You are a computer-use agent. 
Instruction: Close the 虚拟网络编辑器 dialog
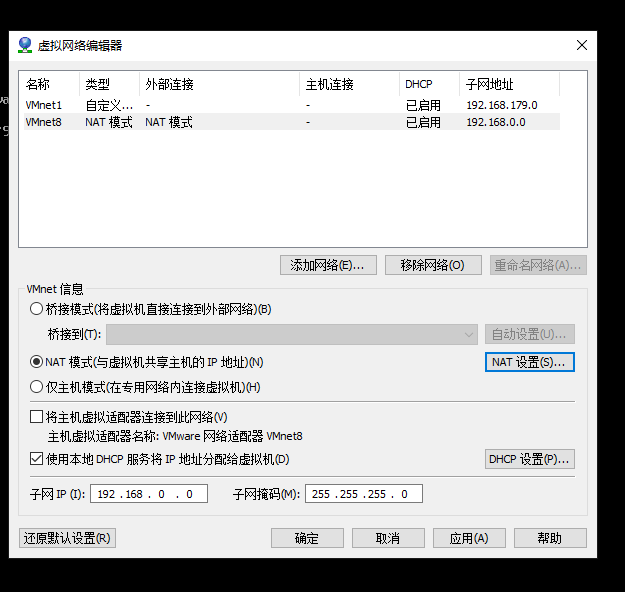click(x=582, y=45)
